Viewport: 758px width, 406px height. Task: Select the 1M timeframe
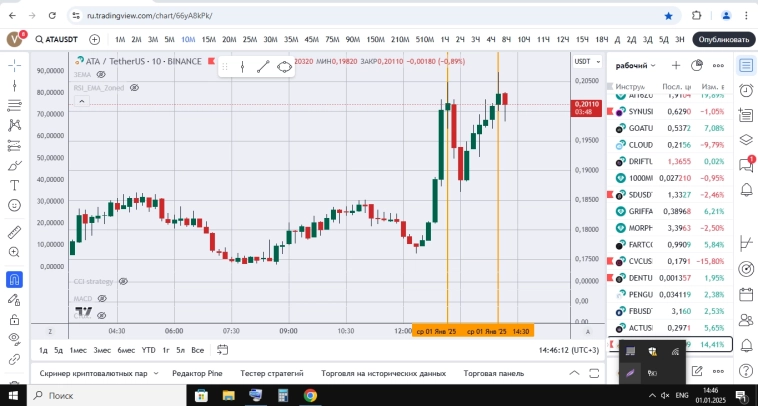pos(120,39)
